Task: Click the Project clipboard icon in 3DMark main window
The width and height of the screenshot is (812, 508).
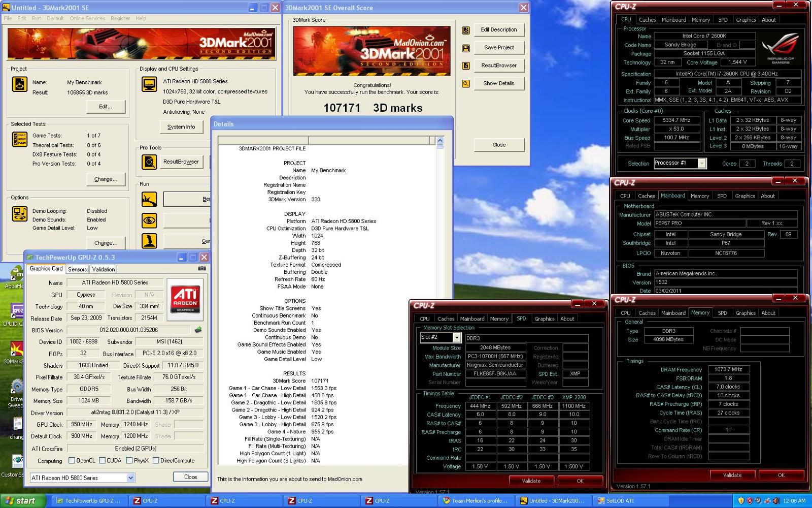Action: tap(20, 84)
